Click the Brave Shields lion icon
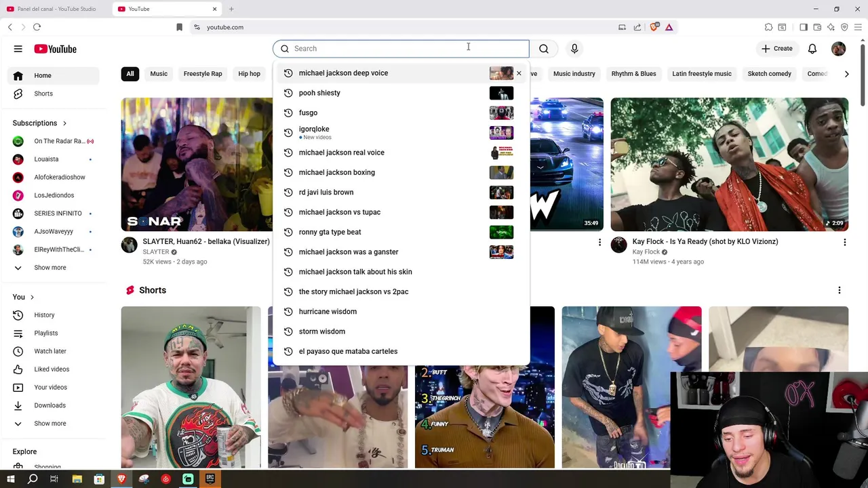The height and width of the screenshot is (488, 868). [x=654, y=27]
